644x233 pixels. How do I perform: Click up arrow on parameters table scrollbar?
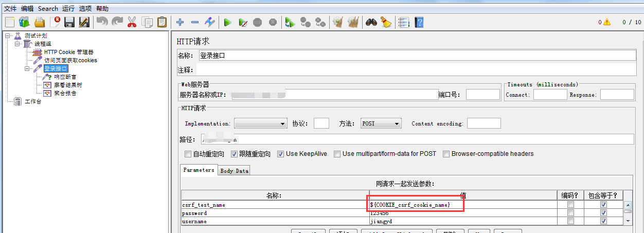[x=628, y=205]
